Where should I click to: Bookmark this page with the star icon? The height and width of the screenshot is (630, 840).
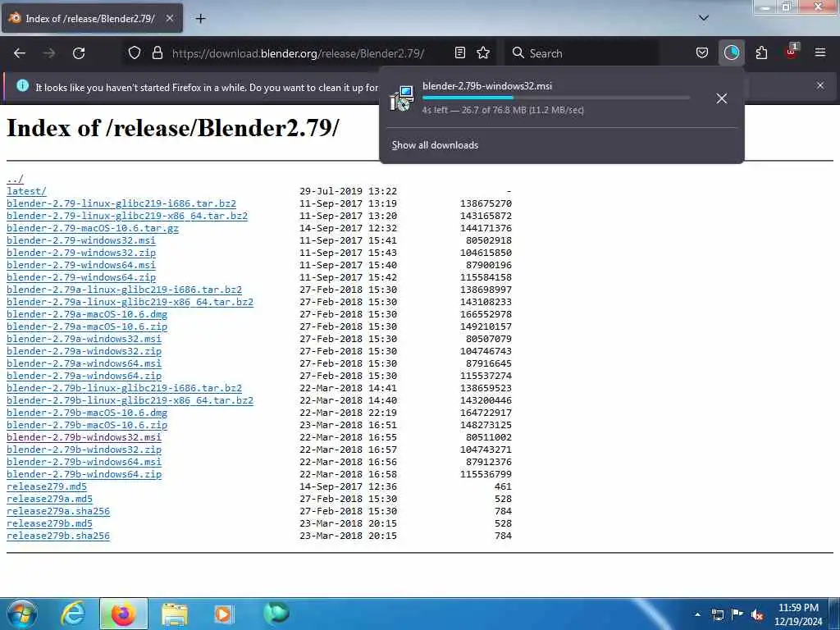click(x=483, y=53)
